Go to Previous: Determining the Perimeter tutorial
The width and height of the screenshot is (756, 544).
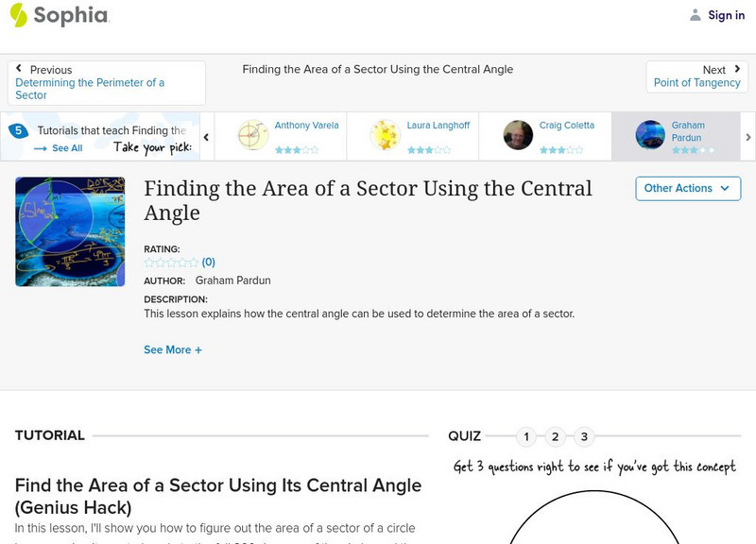click(x=91, y=82)
